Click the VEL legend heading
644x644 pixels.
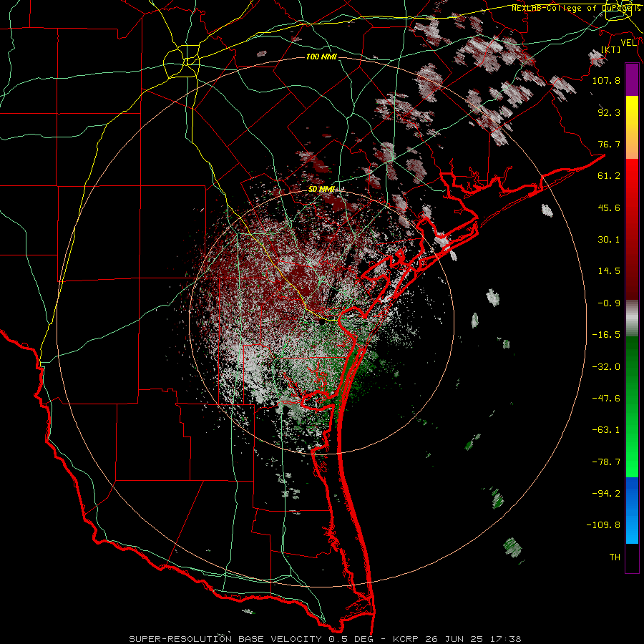(628, 43)
